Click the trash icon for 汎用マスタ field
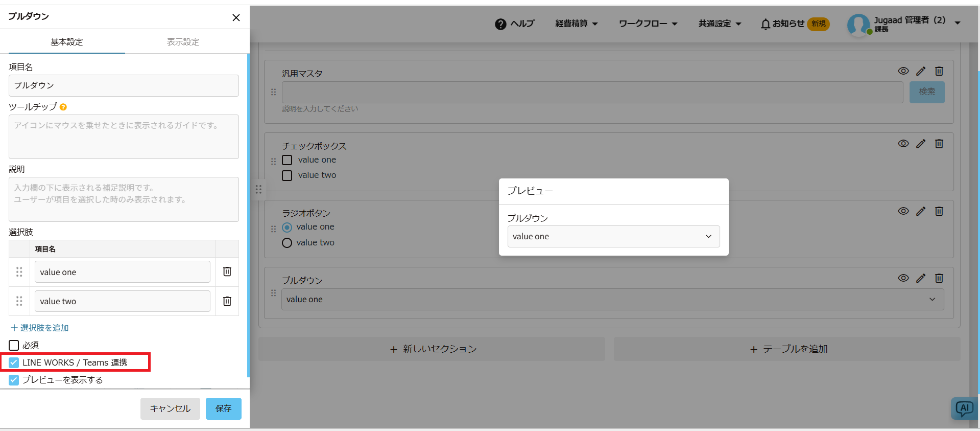 tap(939, 71)
